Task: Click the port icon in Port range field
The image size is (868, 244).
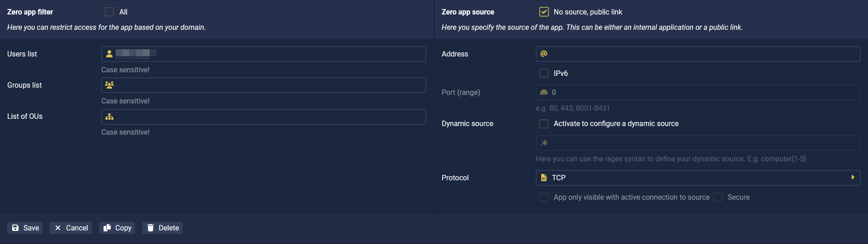Action: (544, 92)
